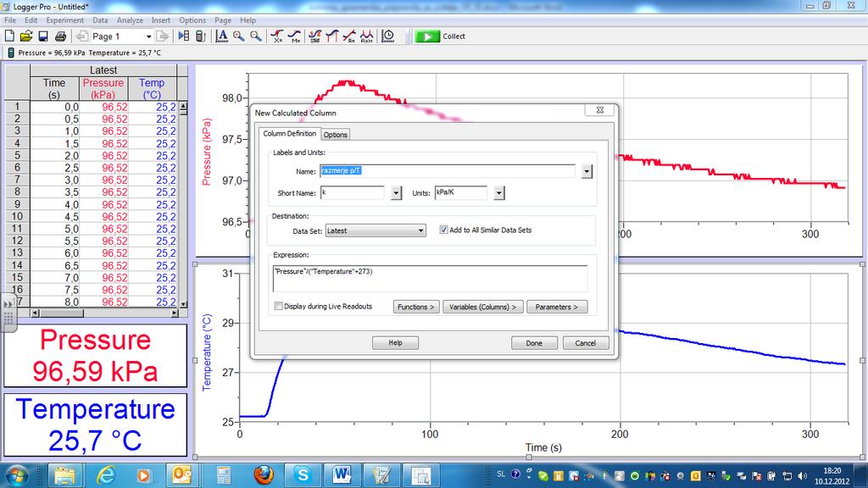Screen dimensions: 868x488
Task: Open the Insert menu
Action: 161,20
